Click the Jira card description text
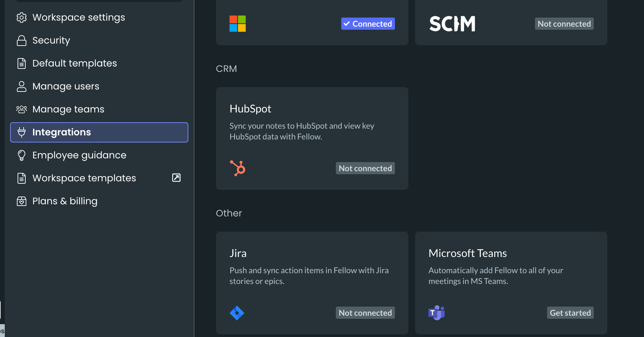 [x=309, y=276]
